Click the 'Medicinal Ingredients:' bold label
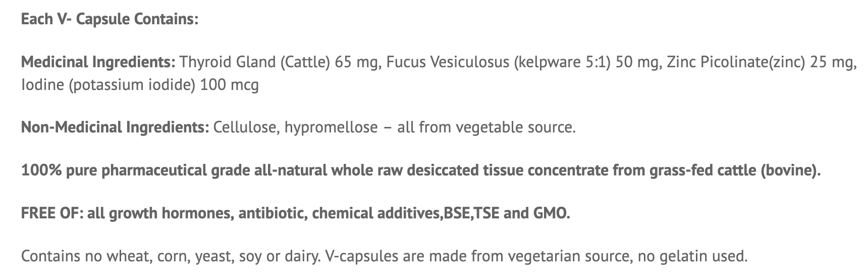 (x=98, y=62)
